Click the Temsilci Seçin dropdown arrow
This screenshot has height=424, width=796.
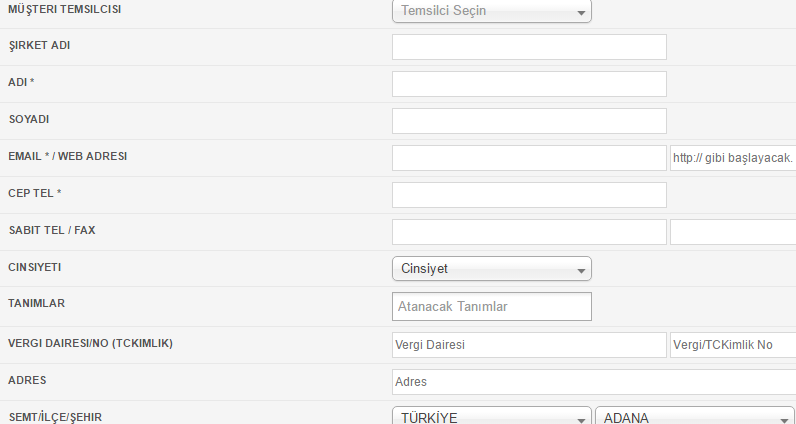(581, 13)
